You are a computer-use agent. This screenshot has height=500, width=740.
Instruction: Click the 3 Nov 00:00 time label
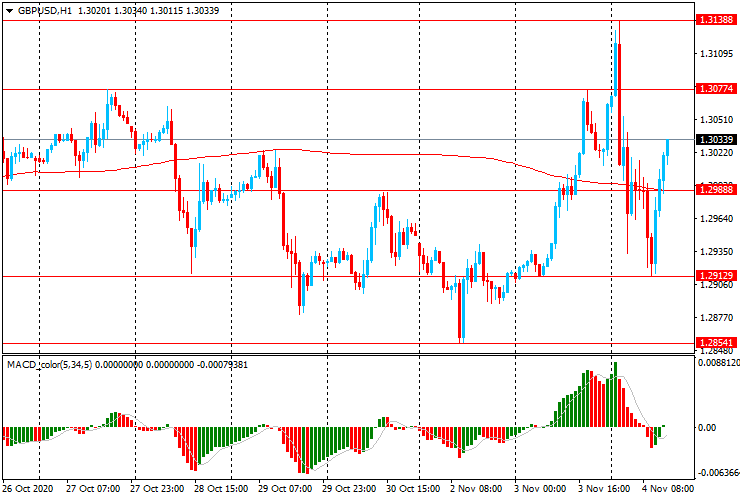click(x=540, y=489)
